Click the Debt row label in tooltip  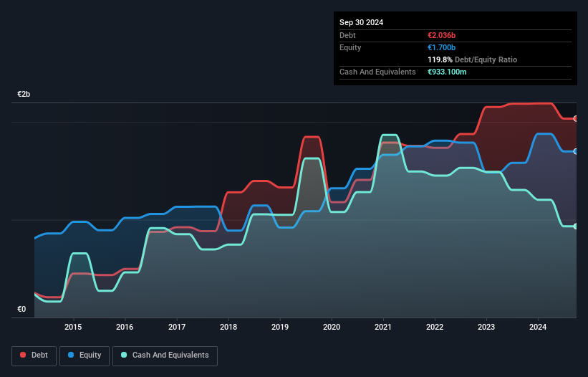coord(347,35)
